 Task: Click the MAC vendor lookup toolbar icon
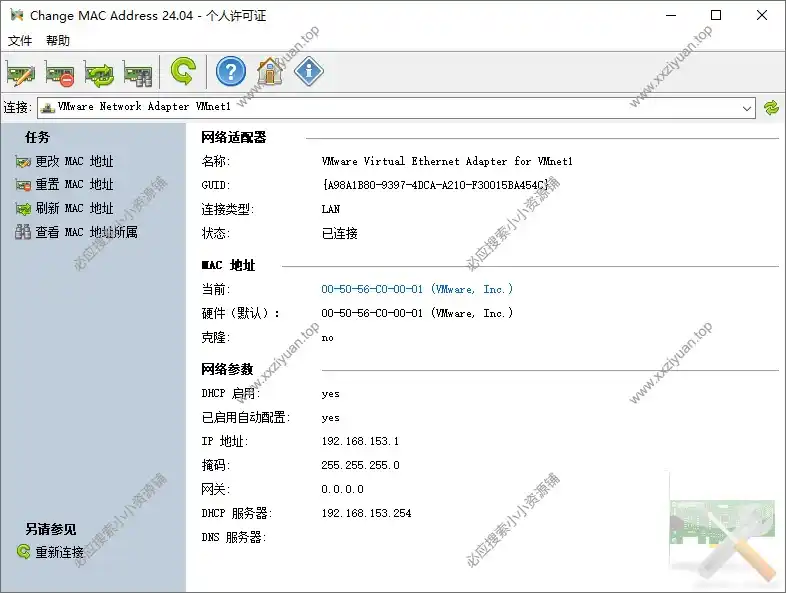coord(137,72)
